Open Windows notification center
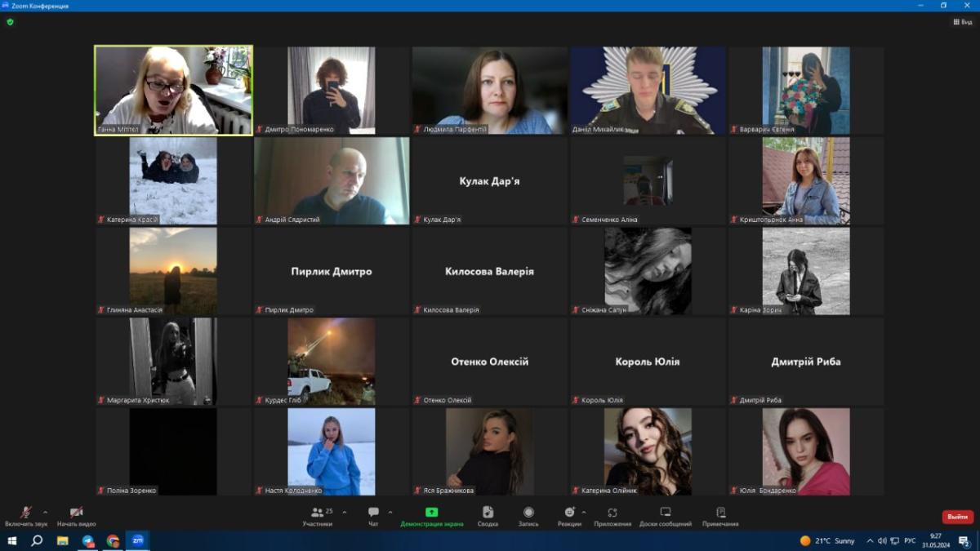Image resolution: width=980 pixels, height=551 pixels. click(964, 540)
